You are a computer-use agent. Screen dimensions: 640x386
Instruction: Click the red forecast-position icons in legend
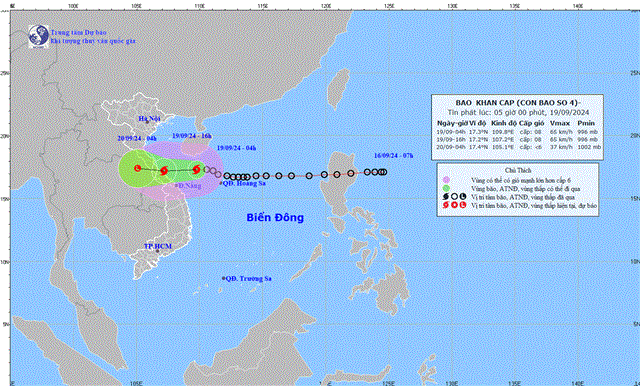click(454, 205)
